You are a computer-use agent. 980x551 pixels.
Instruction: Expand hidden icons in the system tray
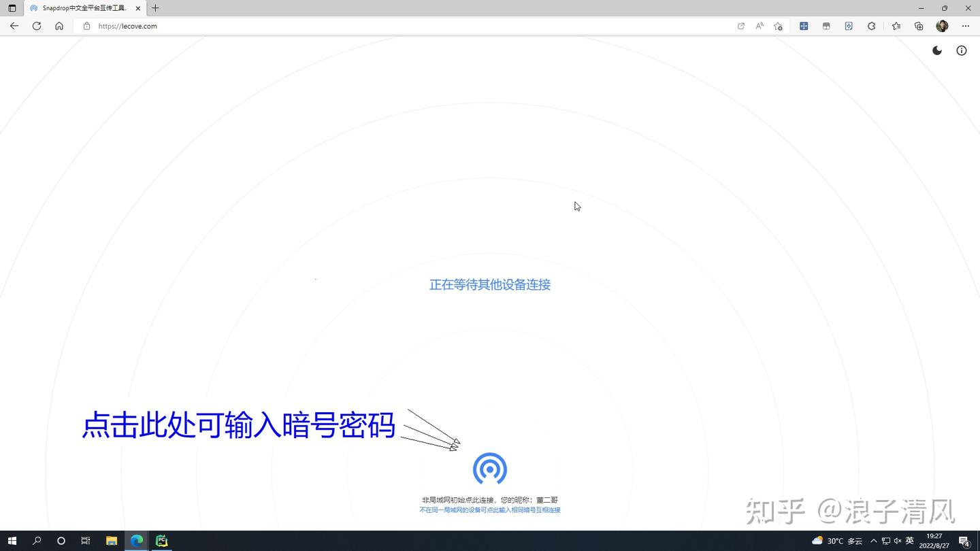874,540
